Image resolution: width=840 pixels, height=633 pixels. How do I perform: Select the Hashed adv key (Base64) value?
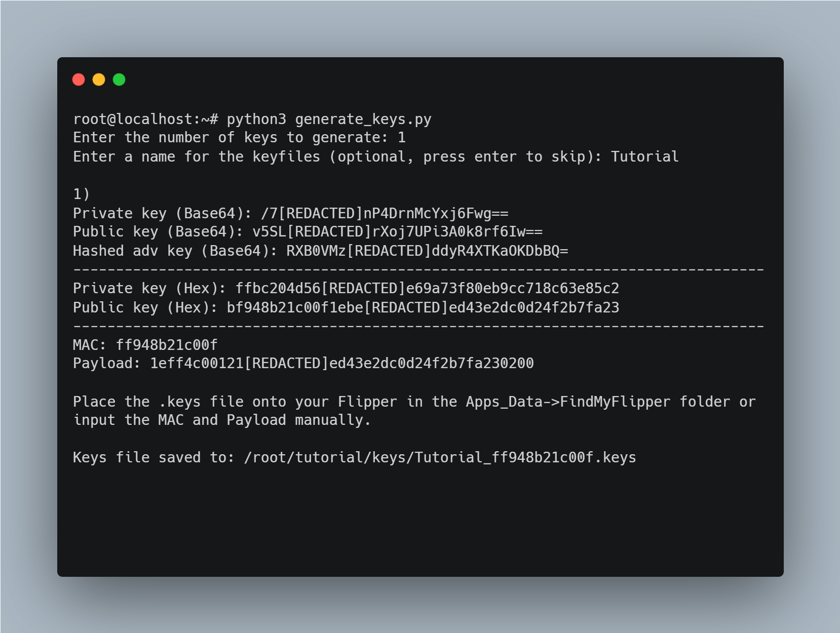[427, 251]
